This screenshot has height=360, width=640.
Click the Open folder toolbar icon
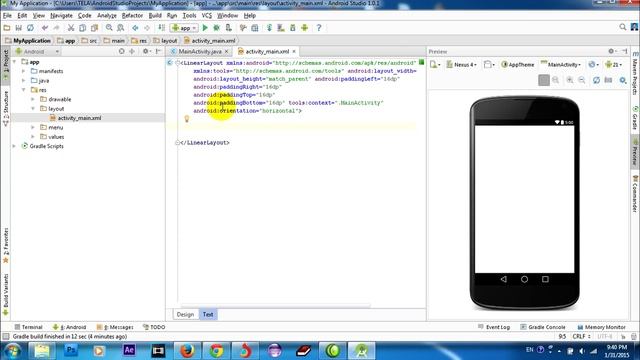[7, 28]
